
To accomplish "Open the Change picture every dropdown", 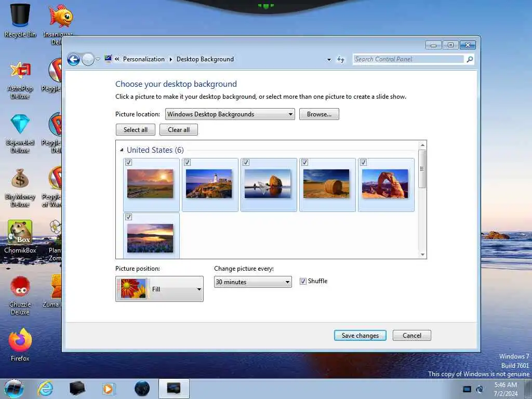I will (x=253, y=282).
